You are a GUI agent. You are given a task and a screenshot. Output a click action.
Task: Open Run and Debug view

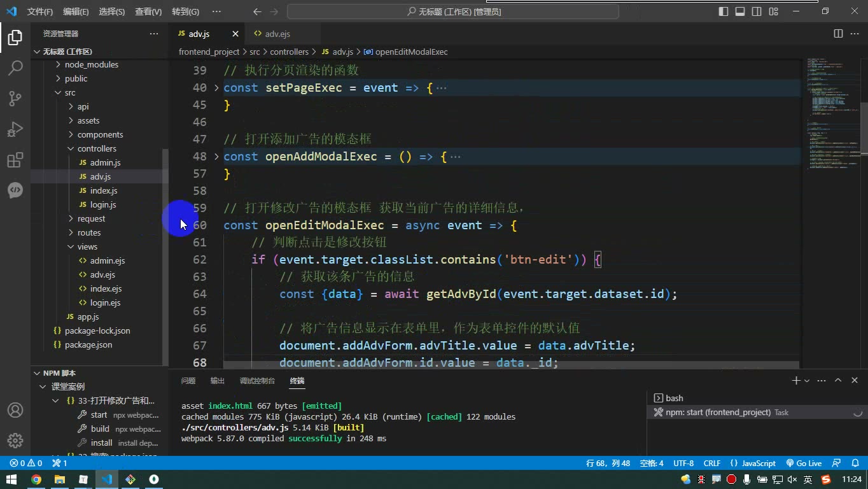(15, 129)
